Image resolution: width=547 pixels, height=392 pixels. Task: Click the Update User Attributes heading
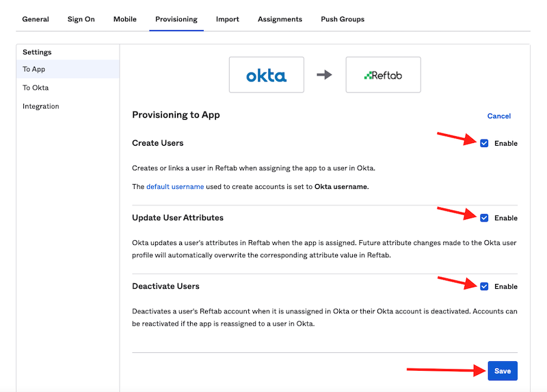pos(178,218)
